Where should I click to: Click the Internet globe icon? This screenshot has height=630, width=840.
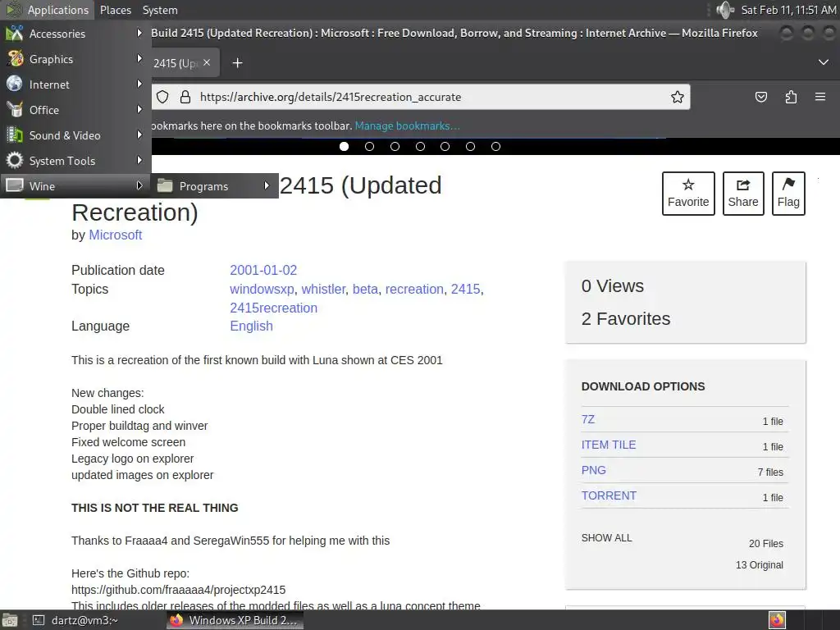pos(15,84)
